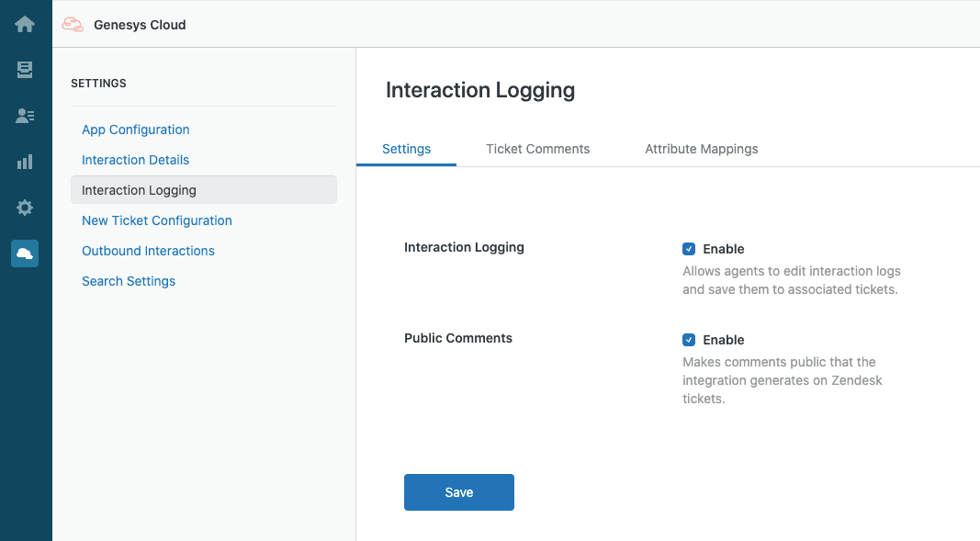Screen dimensions: 980x541
Task: Uncheck Enable under Public Comments
Action: tap(689, 339)
